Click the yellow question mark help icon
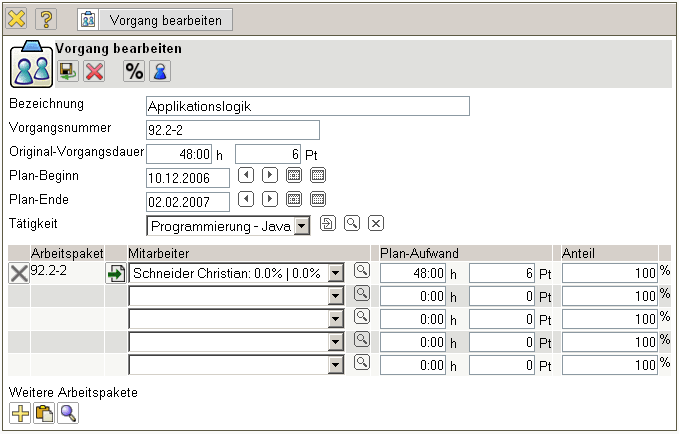The image size is (679, 434). 45,18
